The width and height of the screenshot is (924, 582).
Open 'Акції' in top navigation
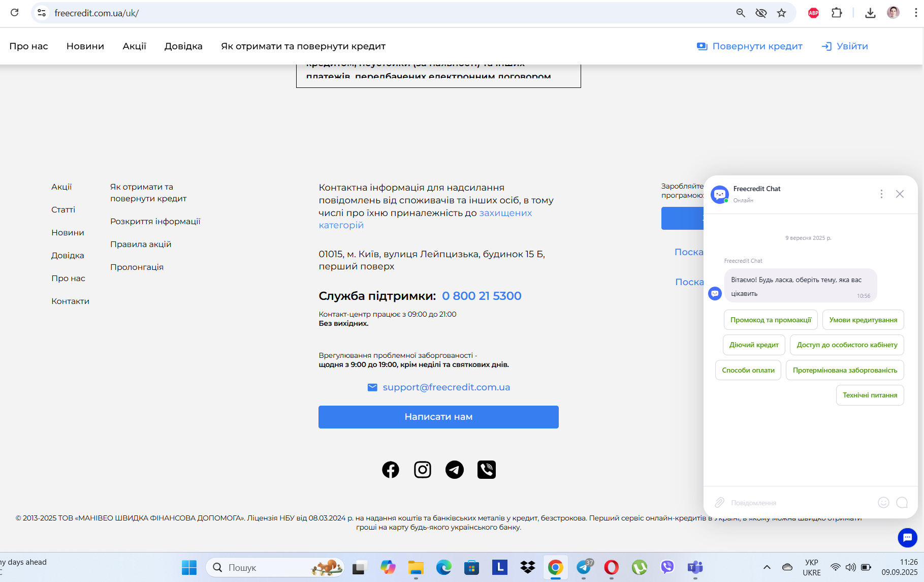coord(134,46)
